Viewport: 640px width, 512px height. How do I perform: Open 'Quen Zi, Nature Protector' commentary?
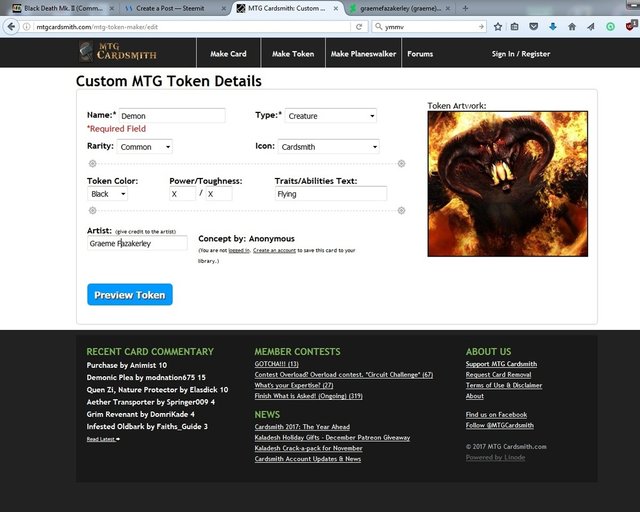(x=157, y=390)
